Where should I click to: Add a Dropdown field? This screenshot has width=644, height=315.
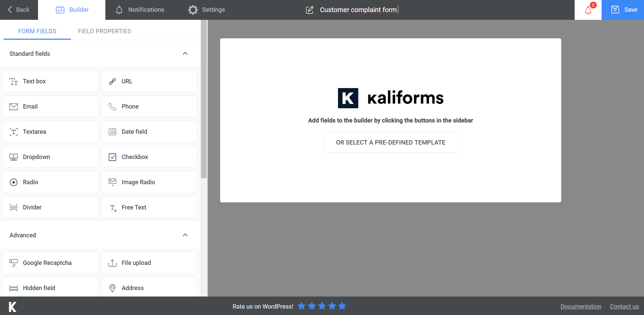coord(50,157)
